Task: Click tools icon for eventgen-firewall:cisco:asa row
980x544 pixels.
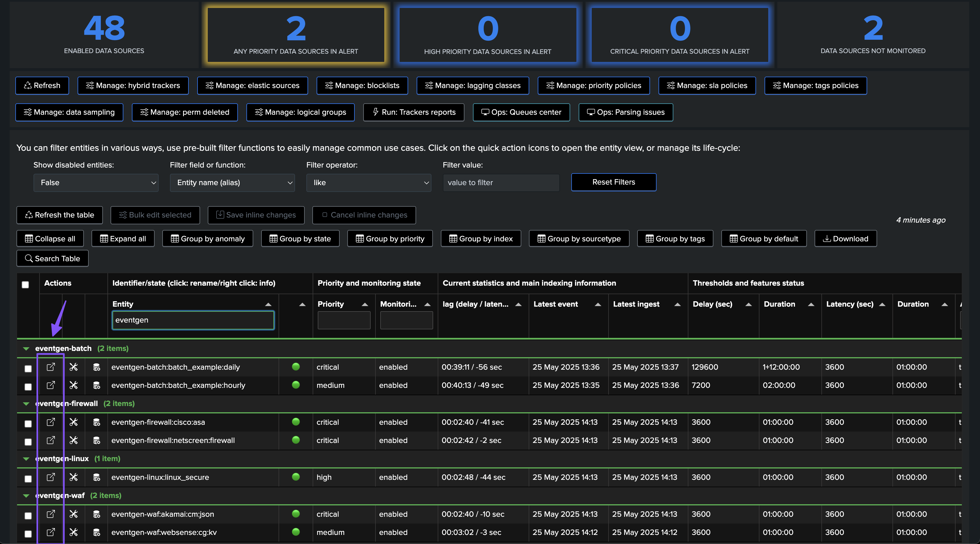Action: (x=73, y=422)
